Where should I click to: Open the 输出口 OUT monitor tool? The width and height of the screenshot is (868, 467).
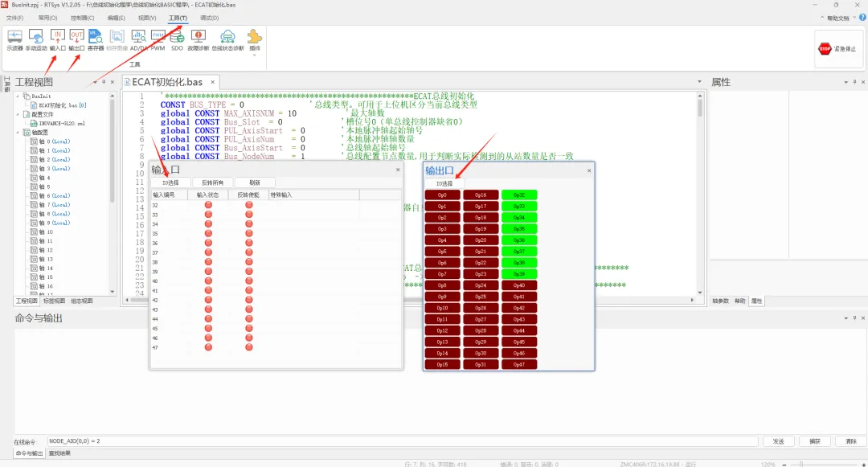tap(76, 40)
